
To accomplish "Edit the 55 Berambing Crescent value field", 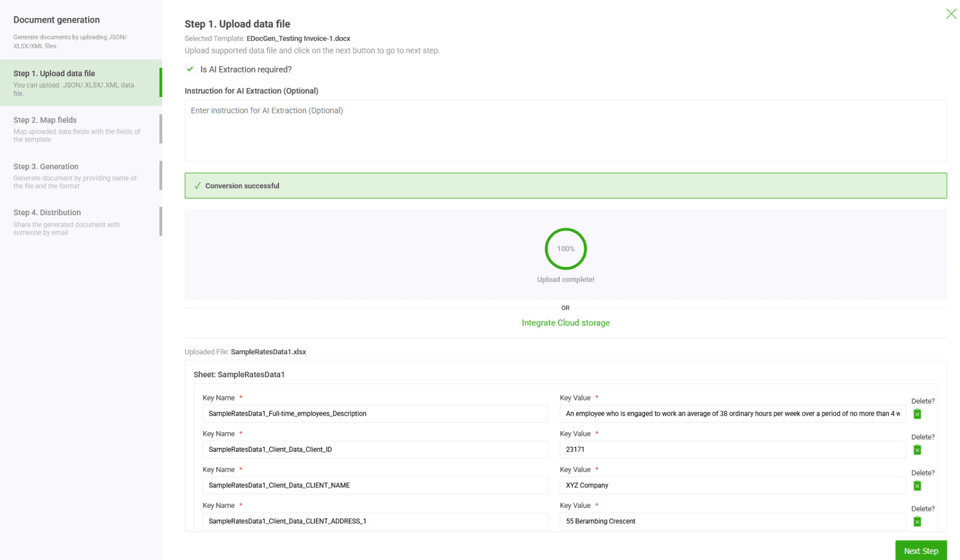I will (x=732, y=521).
